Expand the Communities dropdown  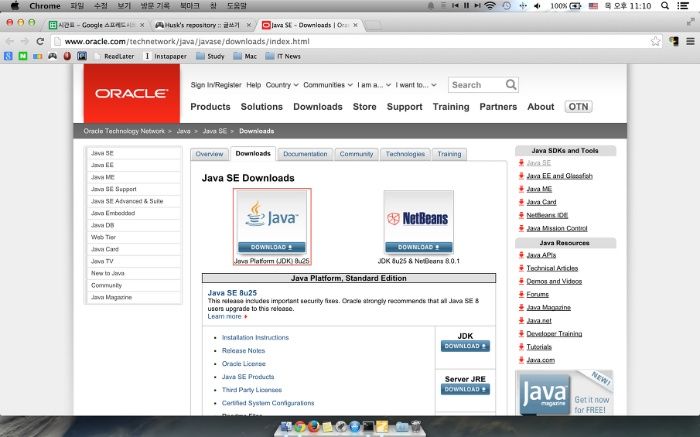pos(328,85)
